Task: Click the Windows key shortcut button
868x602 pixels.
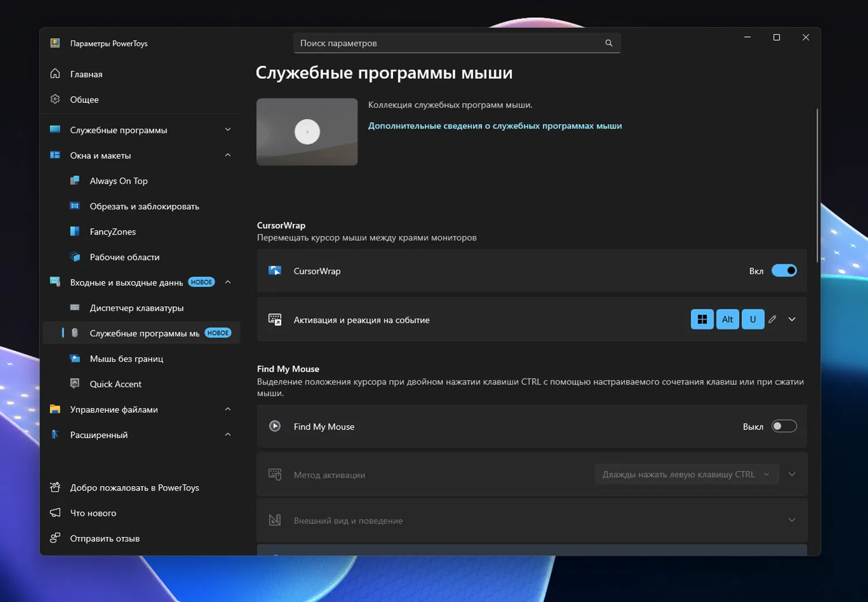Action: [x=702, y=319]
